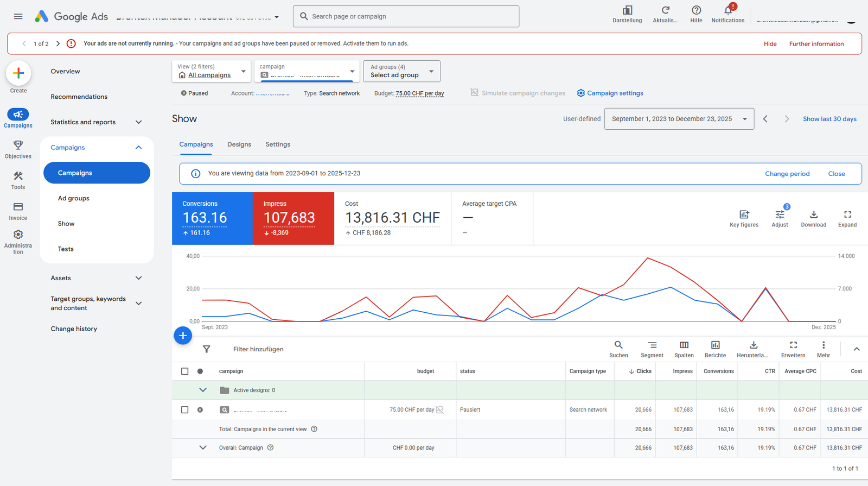
Task: Click the Adjust chart settings icon
Action: [x=780, y=215]
